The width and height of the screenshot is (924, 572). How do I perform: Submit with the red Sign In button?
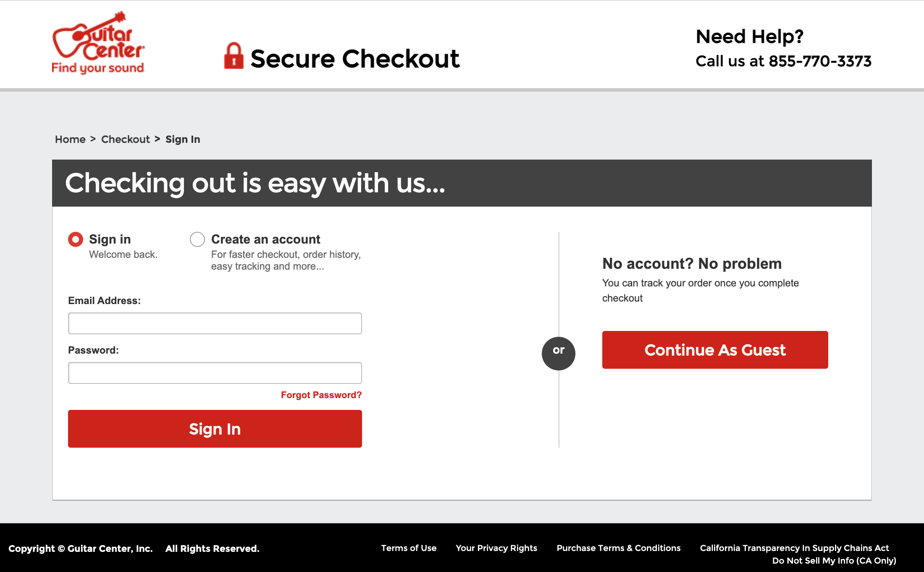[x=215, y=429]
